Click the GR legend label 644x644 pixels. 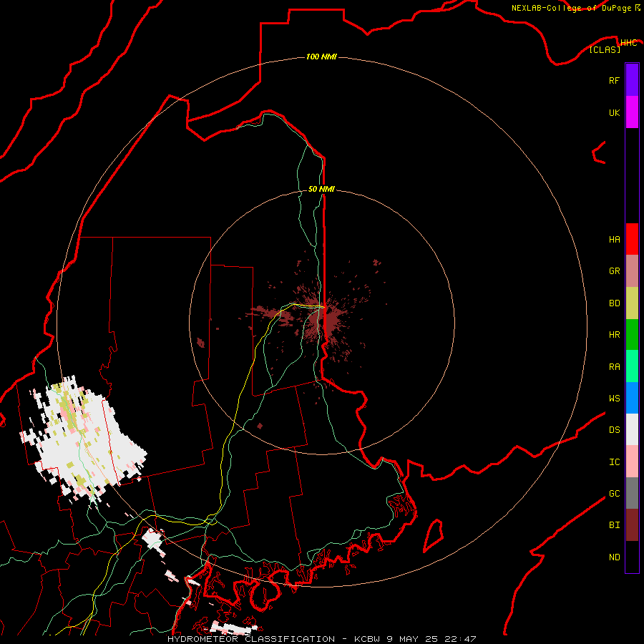(x=614, y=271)
